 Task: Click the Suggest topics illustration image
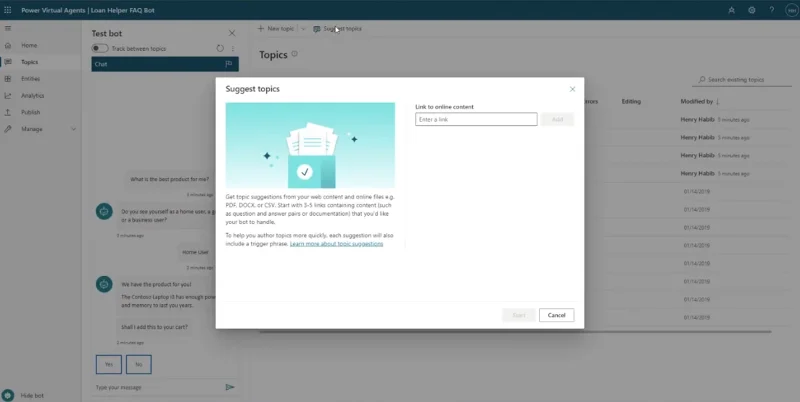coord(310,145)
